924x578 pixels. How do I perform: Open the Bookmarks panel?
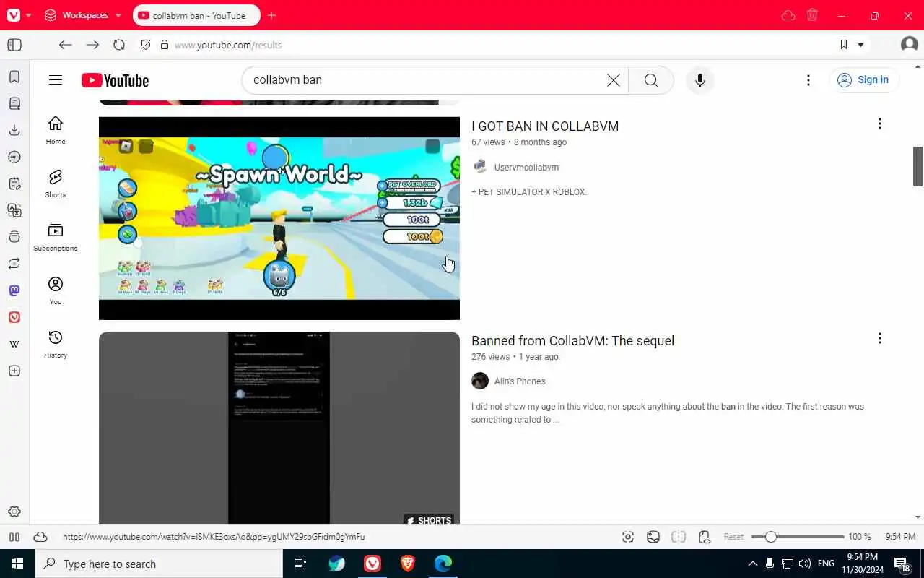pos(14,77)
